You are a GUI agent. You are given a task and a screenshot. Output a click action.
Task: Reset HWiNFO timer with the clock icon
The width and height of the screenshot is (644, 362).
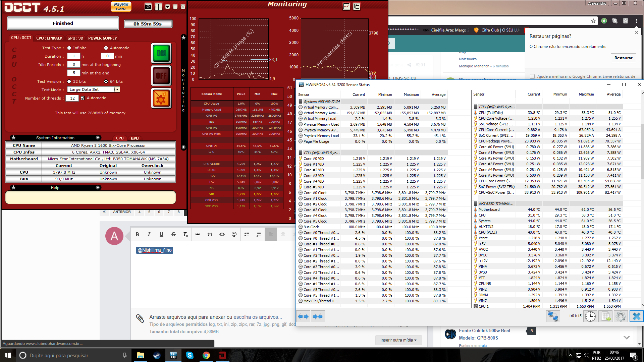point(590,316)
